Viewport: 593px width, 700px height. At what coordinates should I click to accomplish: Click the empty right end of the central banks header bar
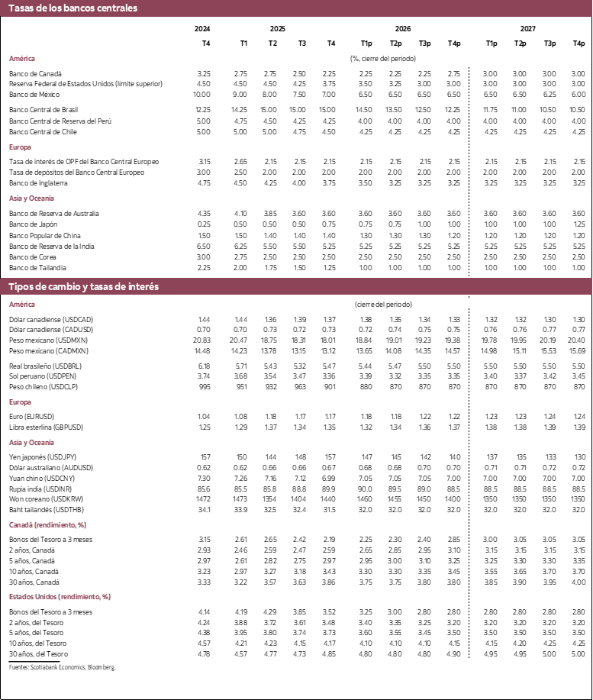click(534, 8)
